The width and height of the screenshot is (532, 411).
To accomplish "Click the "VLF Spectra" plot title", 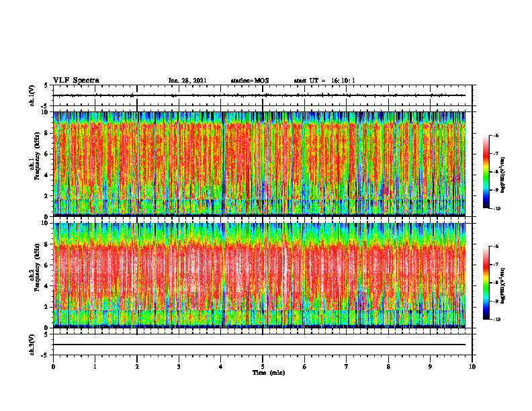I will pyautogui.click(x=76, y=81).
